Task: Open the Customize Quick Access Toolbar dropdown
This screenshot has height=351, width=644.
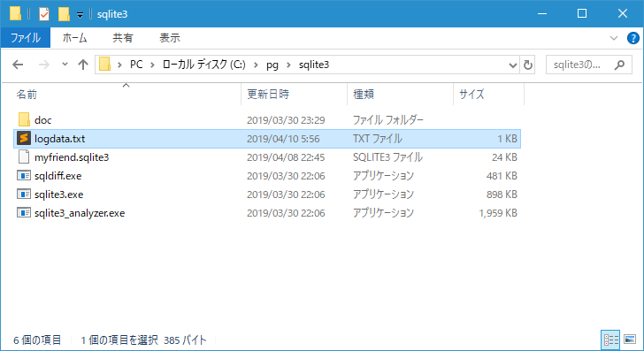Action: [80, 15]
